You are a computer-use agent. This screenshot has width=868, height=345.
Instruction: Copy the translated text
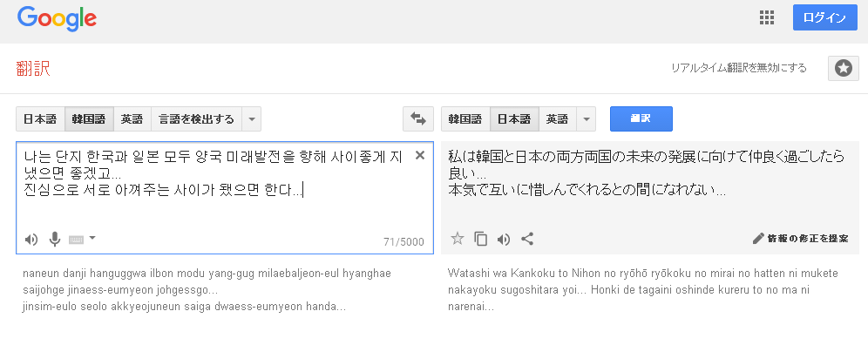(480, 239)
